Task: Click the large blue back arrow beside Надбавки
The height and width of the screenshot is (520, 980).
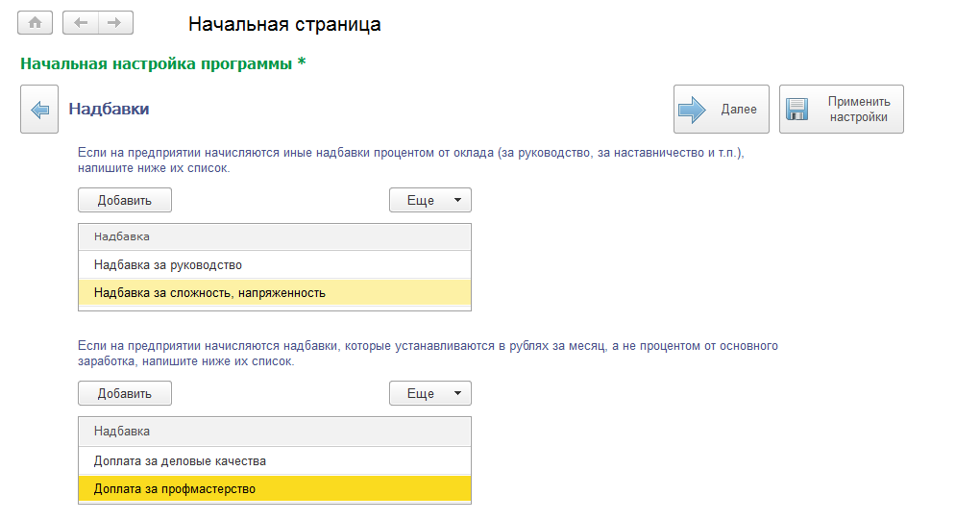Action: tap(39, 110)
